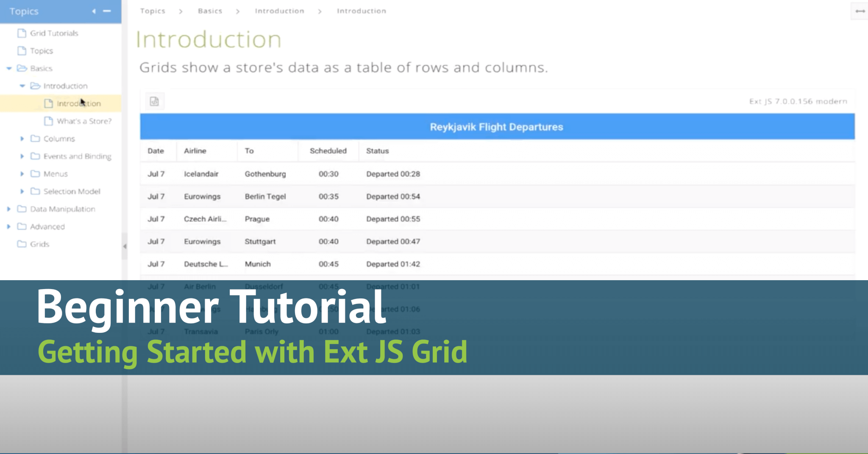The height and width of the screenshot is (454, 868).
Task: Go to Topics in the breadcrumb
Action: tap(153, 11)
